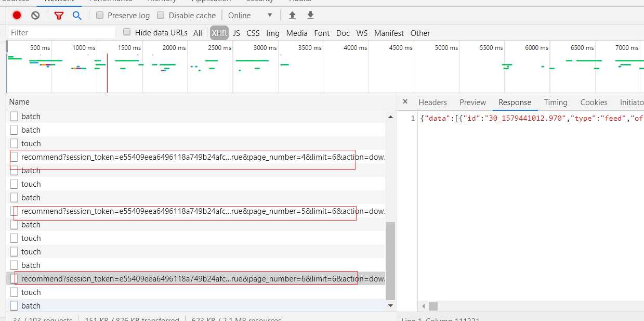
Task: Filter requests by Other
Action: click(x=420, y=33)
